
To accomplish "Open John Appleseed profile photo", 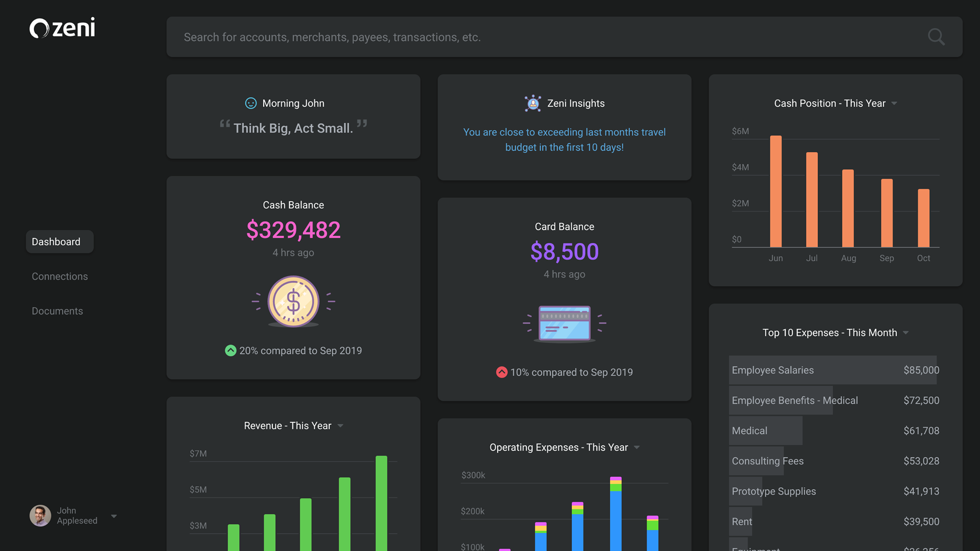I will (40, 516).
